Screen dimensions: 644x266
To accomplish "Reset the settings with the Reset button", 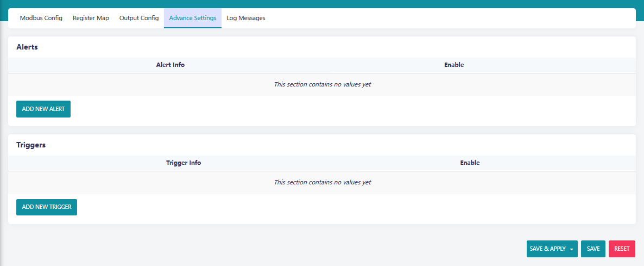I will pyautogui.click(x=622, y=249).
